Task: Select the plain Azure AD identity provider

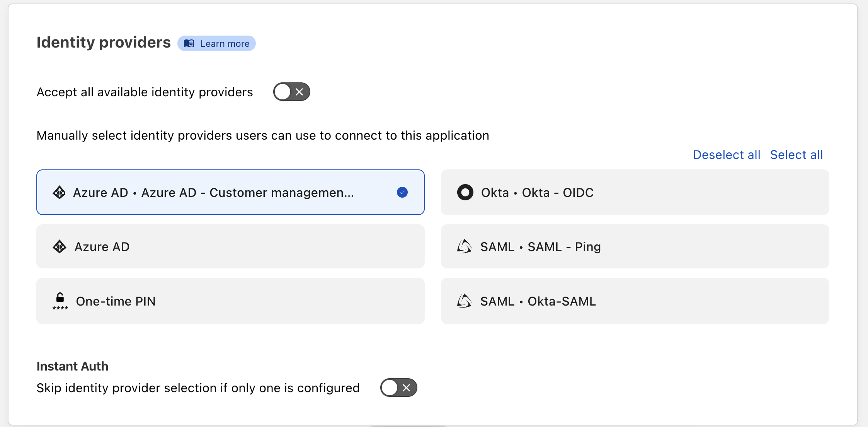Action: tap(230, 246)
